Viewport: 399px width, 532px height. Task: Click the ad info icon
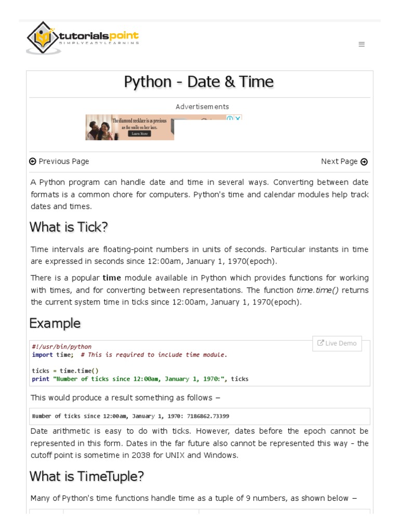(x=230, y=118)
